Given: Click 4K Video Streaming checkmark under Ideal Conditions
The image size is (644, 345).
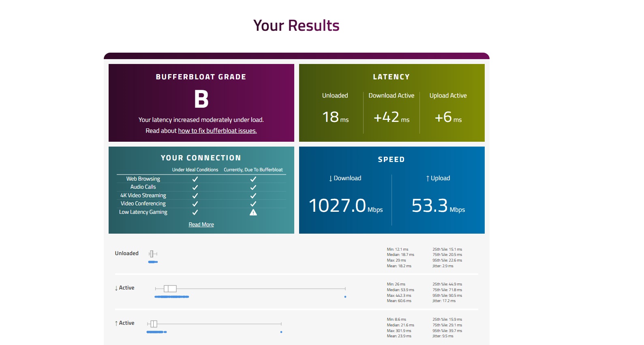Looking at the screenshot, I should 195,196.
